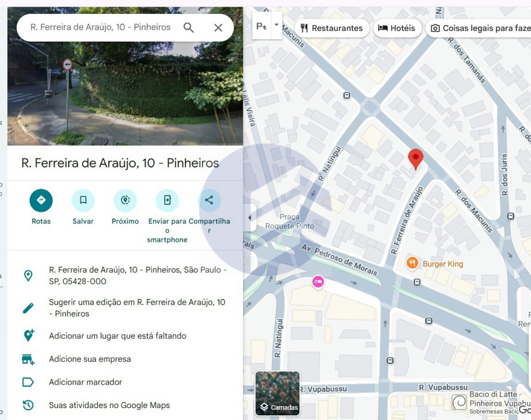This screenshot has height=420, width=531.
Task: Filter map by Restaurantes
Action: [332, 28]
